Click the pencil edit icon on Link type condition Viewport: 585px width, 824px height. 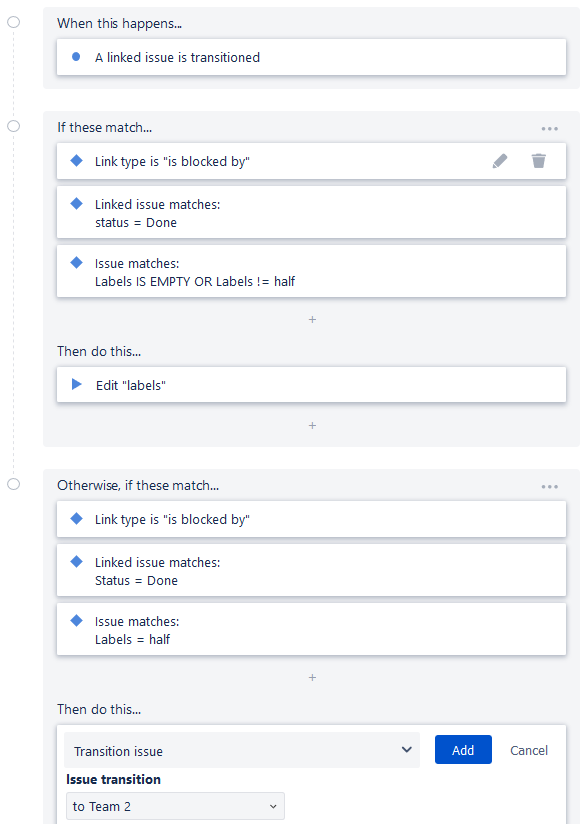pyautogui.click(x=500, y=161)
